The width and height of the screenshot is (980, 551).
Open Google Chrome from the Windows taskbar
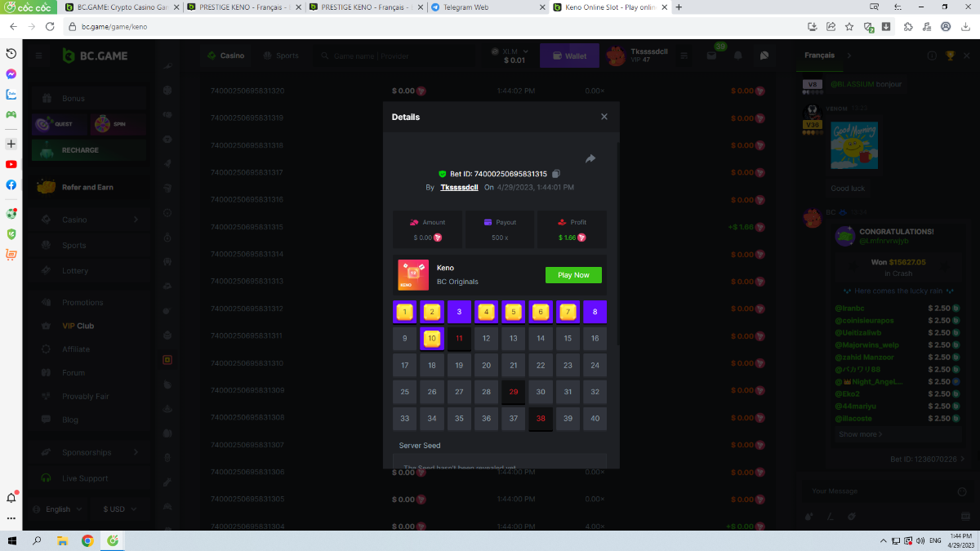[87, 541]
